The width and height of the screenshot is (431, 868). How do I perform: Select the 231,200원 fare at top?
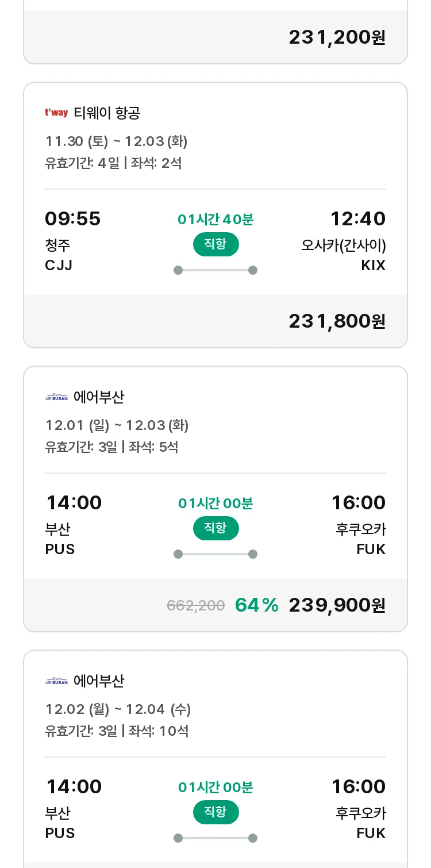pyautogui.click(x=337, y=37)
